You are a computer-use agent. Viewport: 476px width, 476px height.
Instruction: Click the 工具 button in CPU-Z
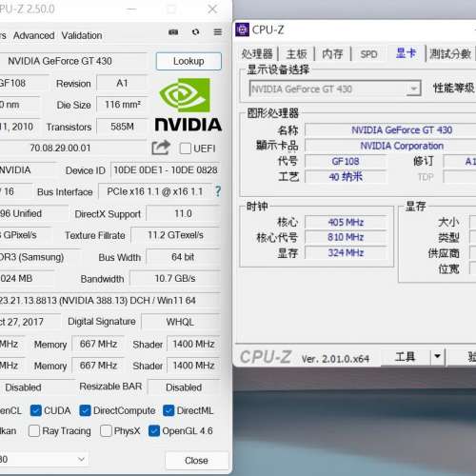click(x=406, y=357)
